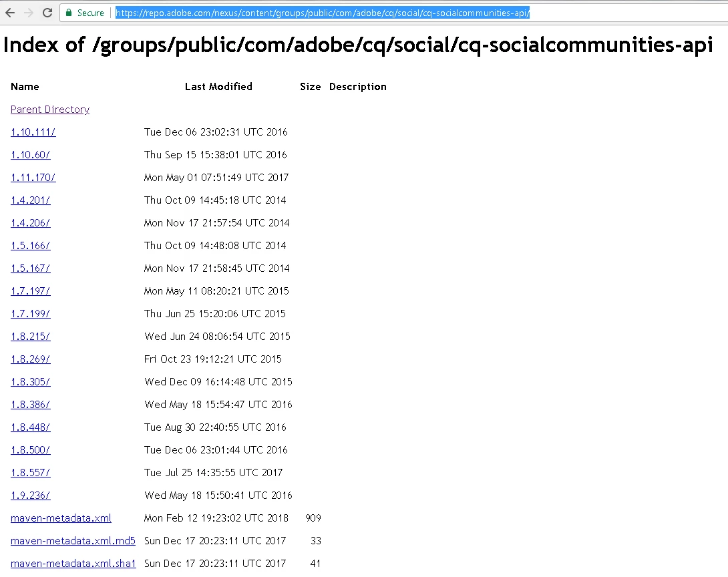
Task: Open the maven-metadata.xml.sha1 link
Action: point(73,564)
